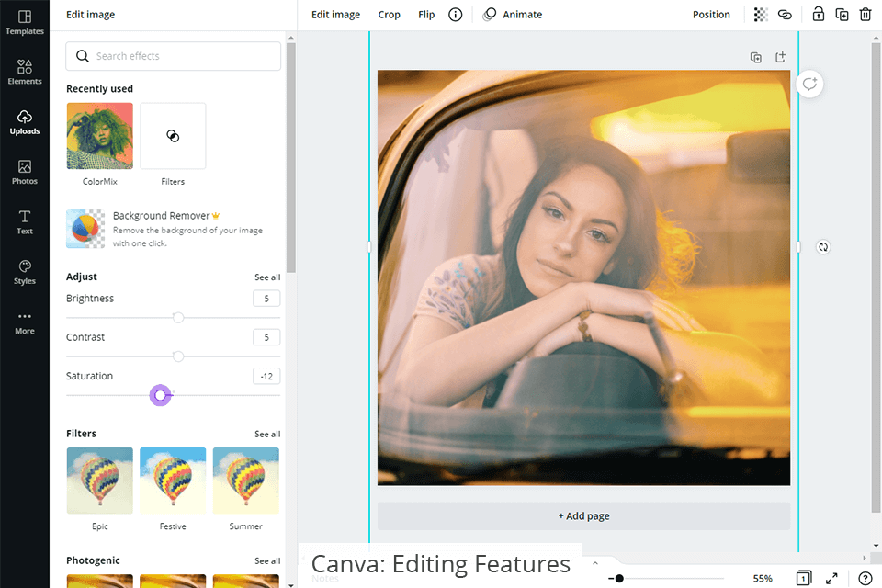Viewport: 882px width, 588px height.
Task: Click add page icon above canvas
Action: coord(780,57)
